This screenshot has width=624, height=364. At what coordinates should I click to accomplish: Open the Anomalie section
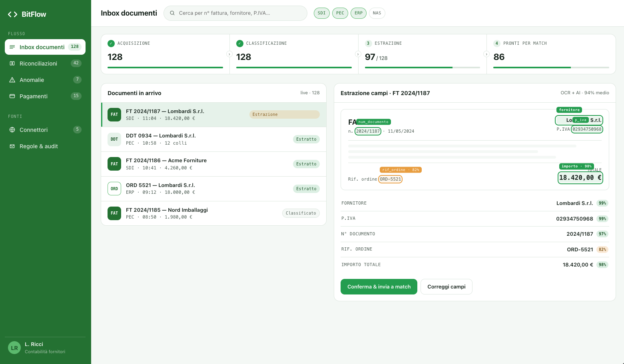[x=45, y=80]
